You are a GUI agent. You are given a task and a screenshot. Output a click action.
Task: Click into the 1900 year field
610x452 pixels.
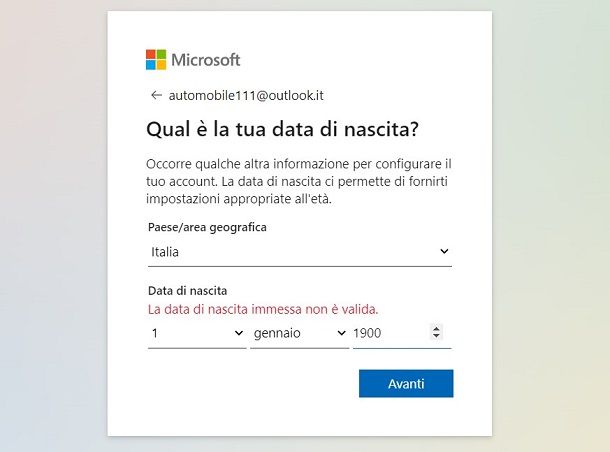[x=391, y=333]
